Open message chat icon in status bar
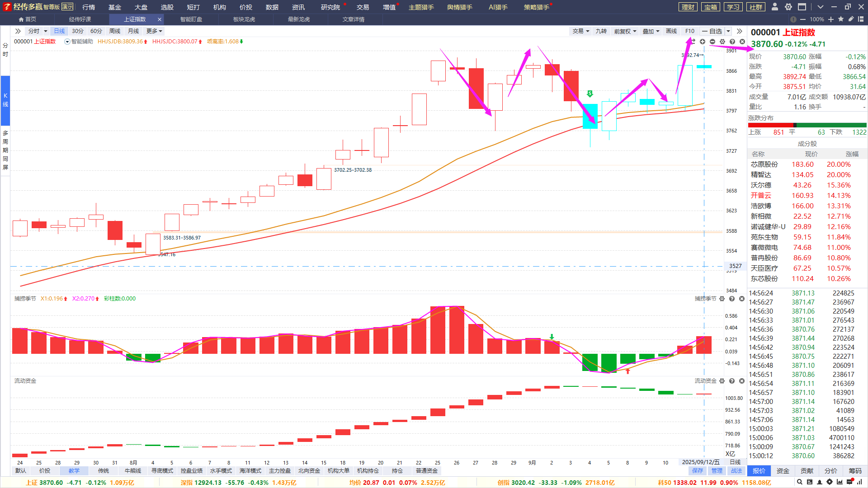The height and width of the screenshot is (488, 868). pyautogui.click(x=849, y=482)
